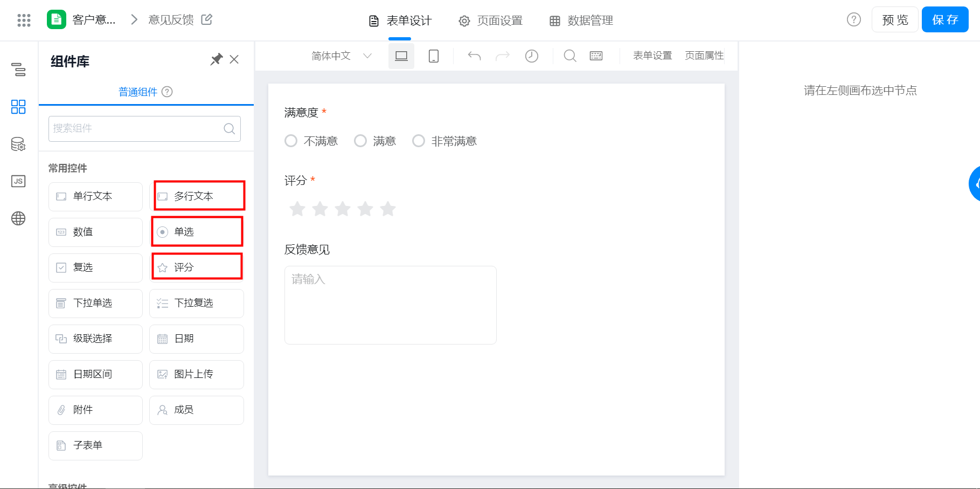
Task: Click the floating assistant bubble
Action: click(x=974, y=184)
